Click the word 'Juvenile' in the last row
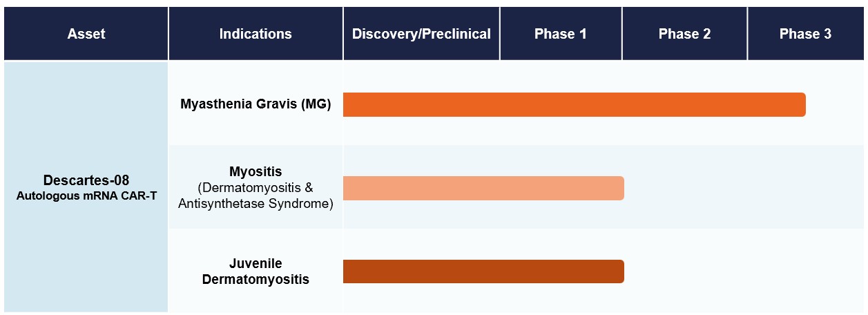 (255, 264)
